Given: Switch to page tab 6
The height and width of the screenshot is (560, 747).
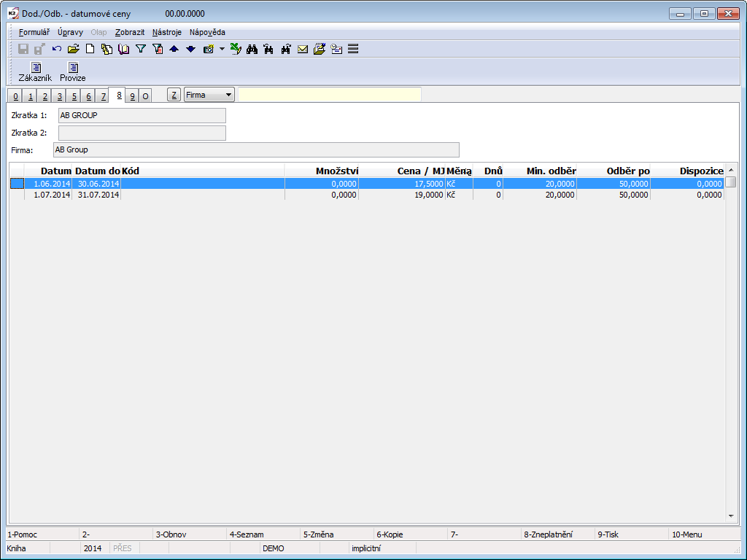Looking at the screenshot, I should click(88, 96).
